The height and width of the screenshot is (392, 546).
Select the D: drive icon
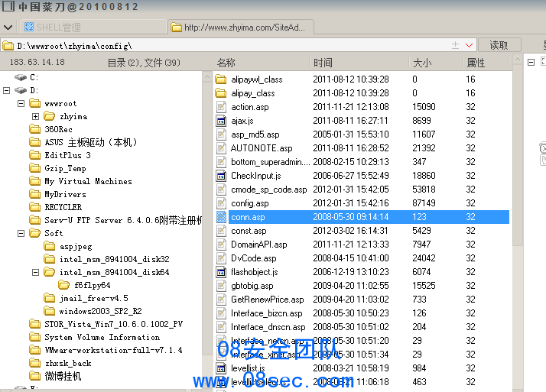coord(21,90)
